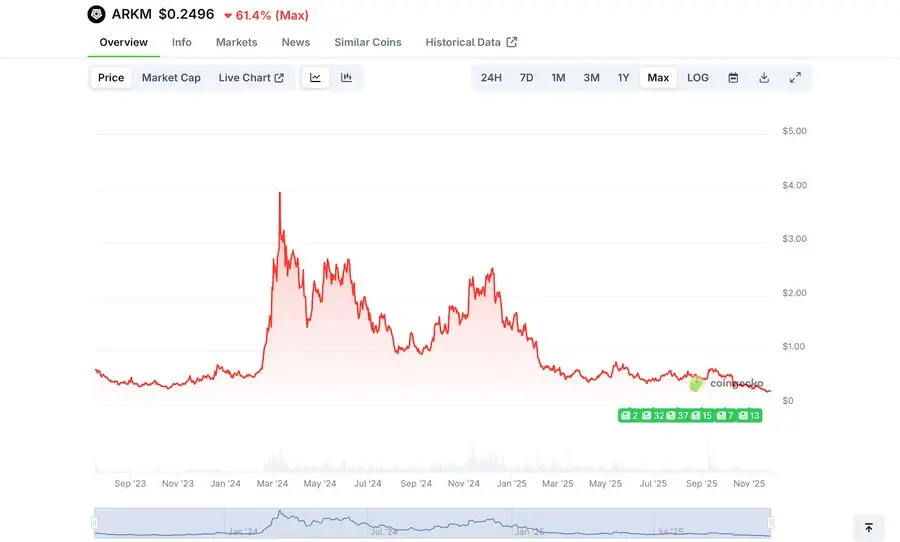Click the mini chart range navigator area
Viewport: 900px width, 542px height.
tap(432, 523)
